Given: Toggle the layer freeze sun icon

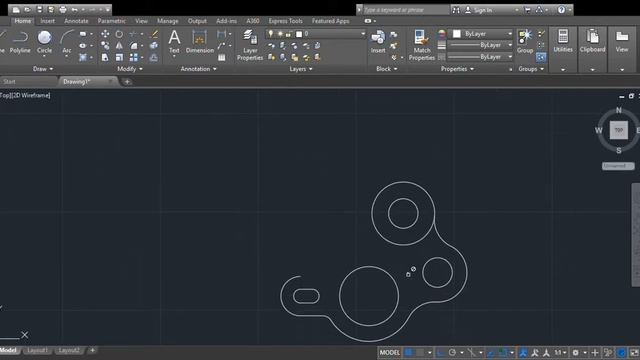Looking at the screenshot, I should point(280,34).
